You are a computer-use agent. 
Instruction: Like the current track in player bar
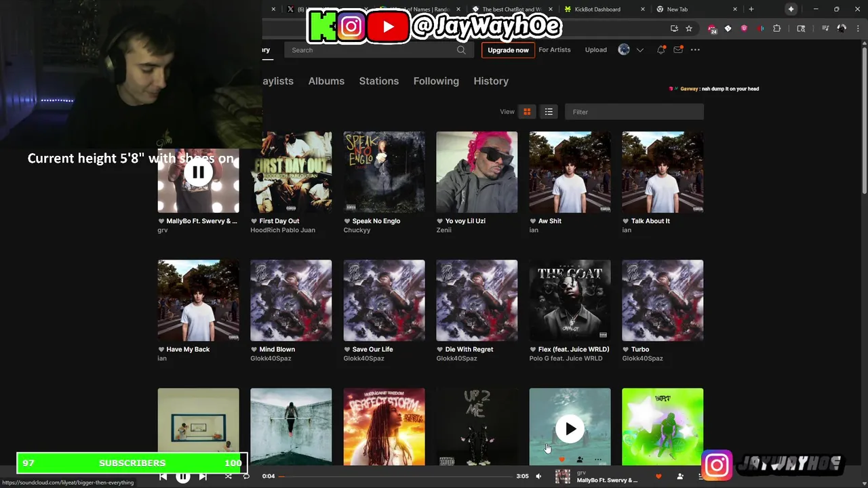[x=658, y=476]
